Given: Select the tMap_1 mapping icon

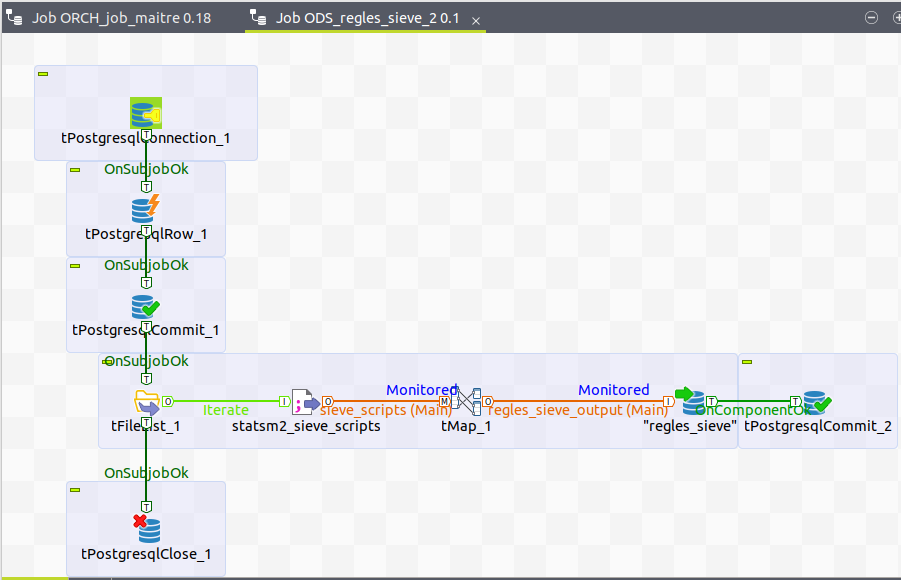Looking at the screenshot, I should point(466,401).
